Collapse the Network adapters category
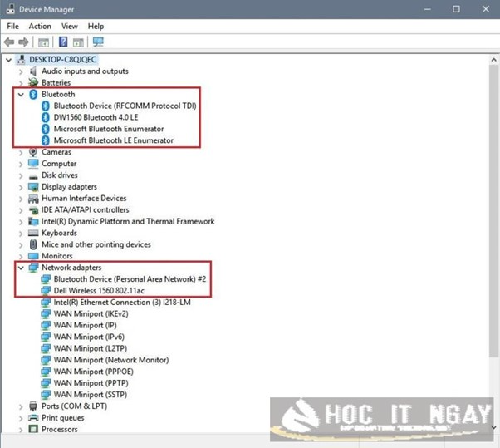 pos(21,268)
